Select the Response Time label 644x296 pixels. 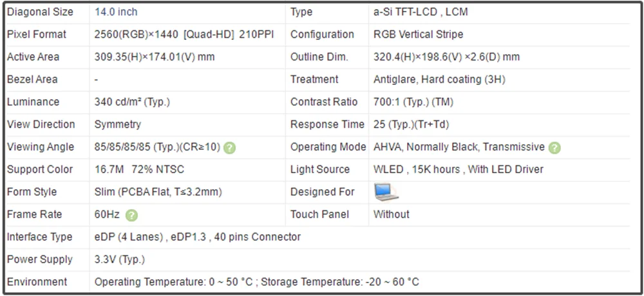point(327,125)
